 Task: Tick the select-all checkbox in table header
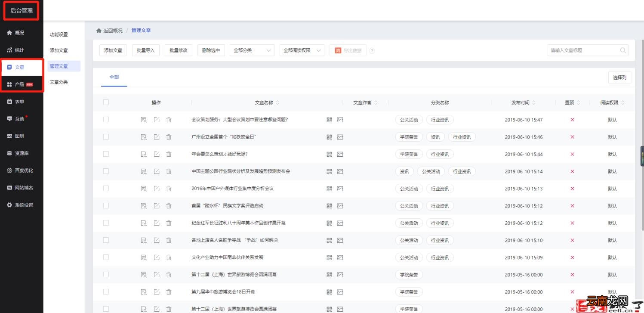[x=106, y=102]
